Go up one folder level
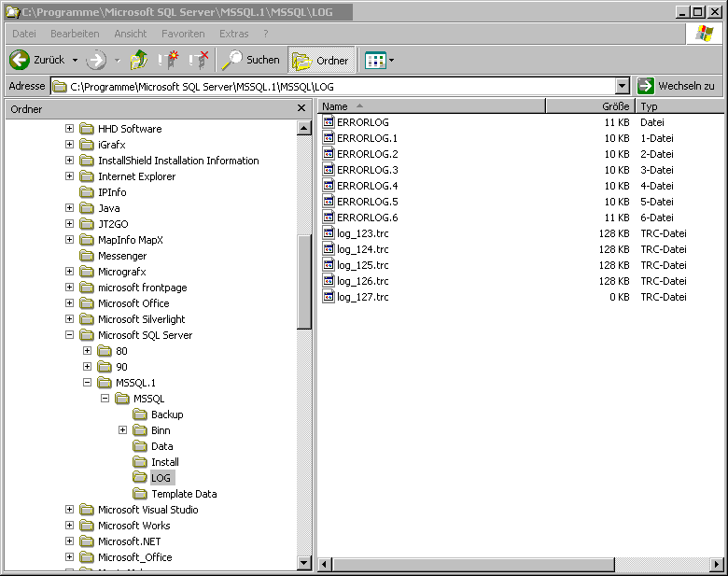Viewport: 728px width, 576px height. click(138, 60)
